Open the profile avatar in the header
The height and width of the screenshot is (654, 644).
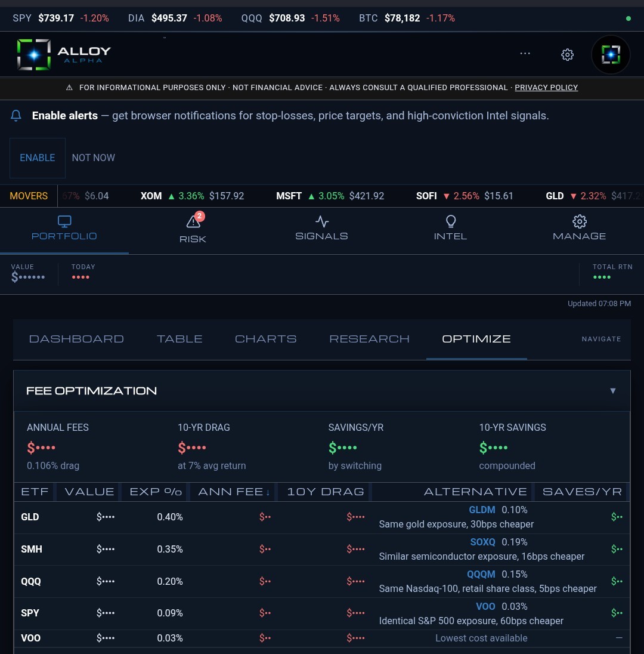tap(611, 55)
